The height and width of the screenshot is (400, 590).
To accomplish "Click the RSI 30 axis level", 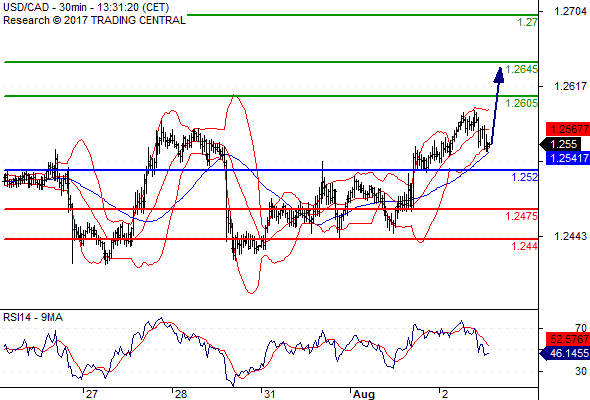I will (581, 371).
